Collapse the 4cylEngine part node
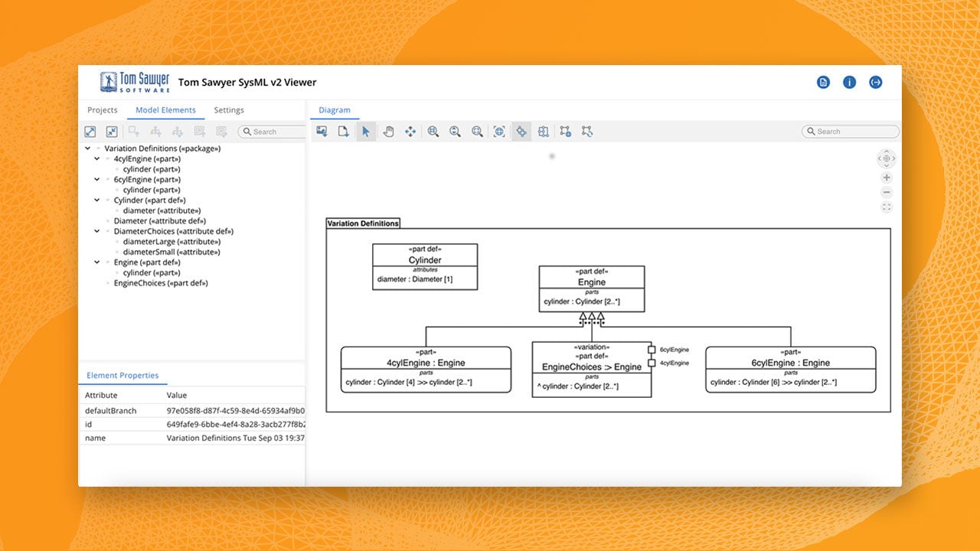 click(x=97, y=159)
